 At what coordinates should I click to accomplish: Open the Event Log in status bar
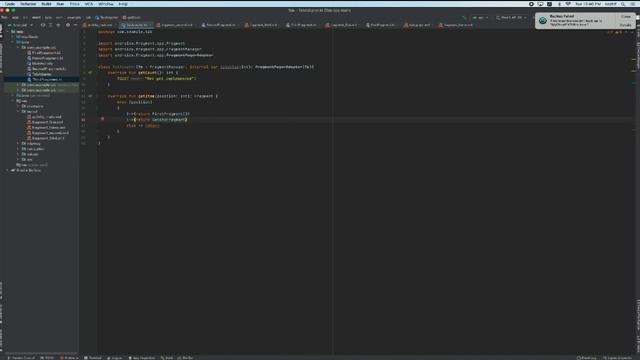[x=587, y=358]
